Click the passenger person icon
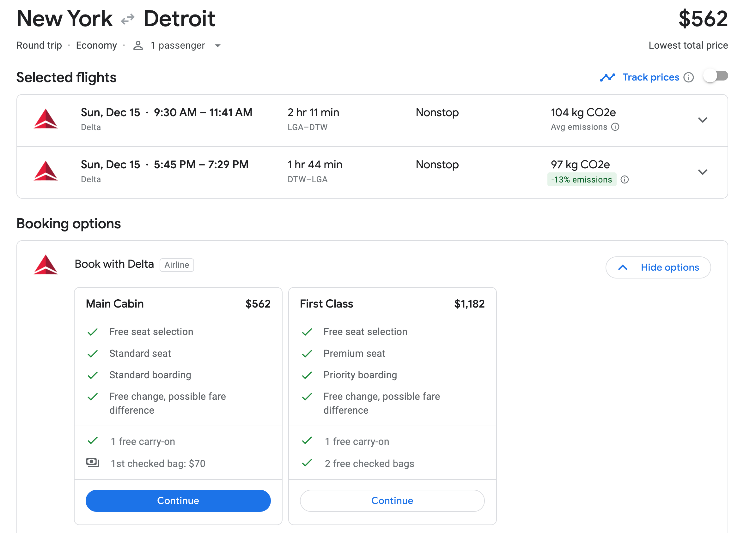This screenshot has width=756, height=533. pos(138,46)
